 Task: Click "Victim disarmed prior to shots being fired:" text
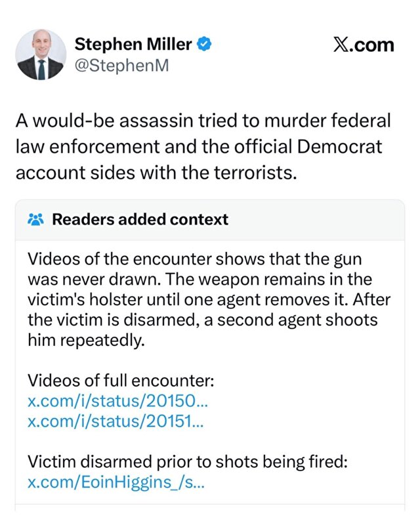[x=187, y=462]
